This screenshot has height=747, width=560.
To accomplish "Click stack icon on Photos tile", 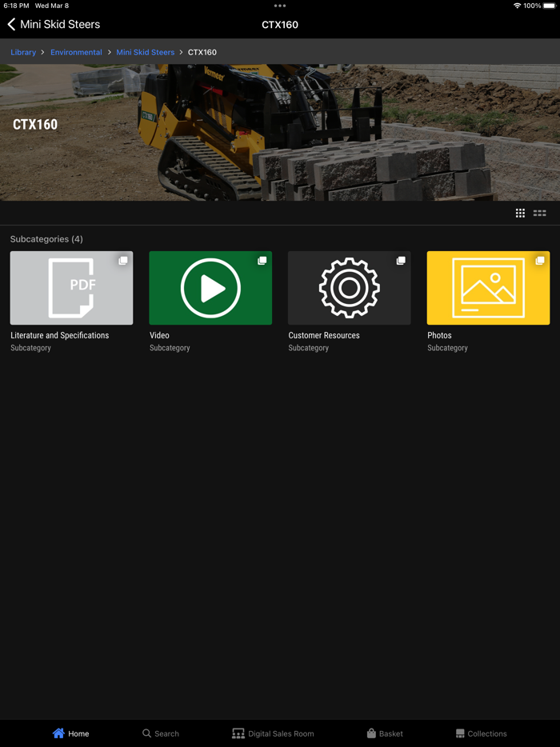I will [x=540, y=261].
